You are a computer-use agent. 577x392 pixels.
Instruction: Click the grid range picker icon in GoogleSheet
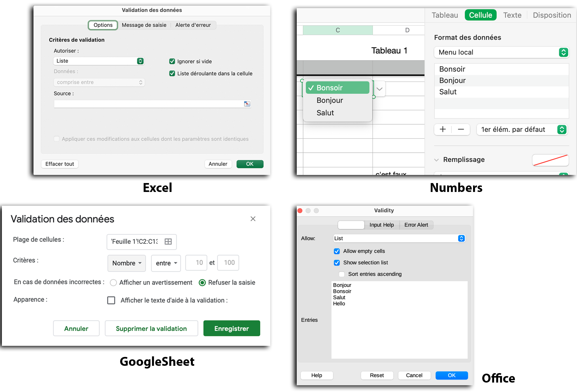pyautogui.click(x=168, y=242)
